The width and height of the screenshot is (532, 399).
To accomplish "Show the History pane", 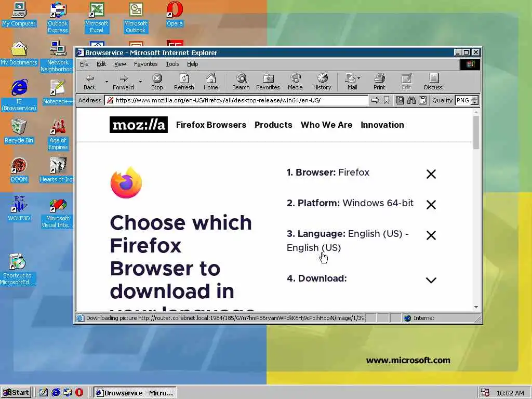I will point(322,82).
